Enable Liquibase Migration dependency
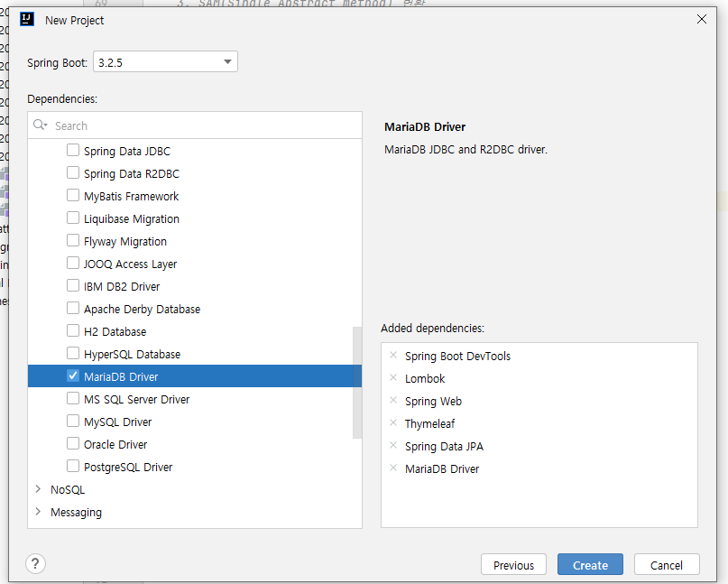This screenshot has width=728, height=584. (73, 218)
